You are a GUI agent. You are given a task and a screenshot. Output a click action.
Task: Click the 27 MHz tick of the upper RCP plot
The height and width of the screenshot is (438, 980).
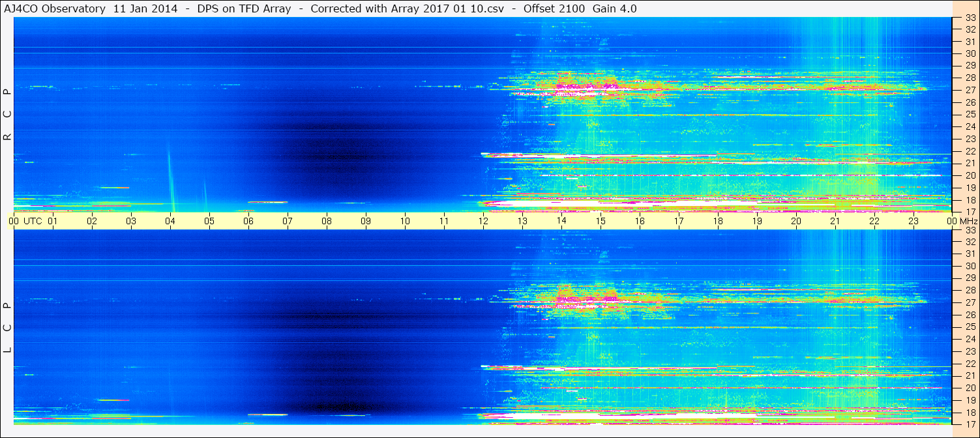click(970, 91)
